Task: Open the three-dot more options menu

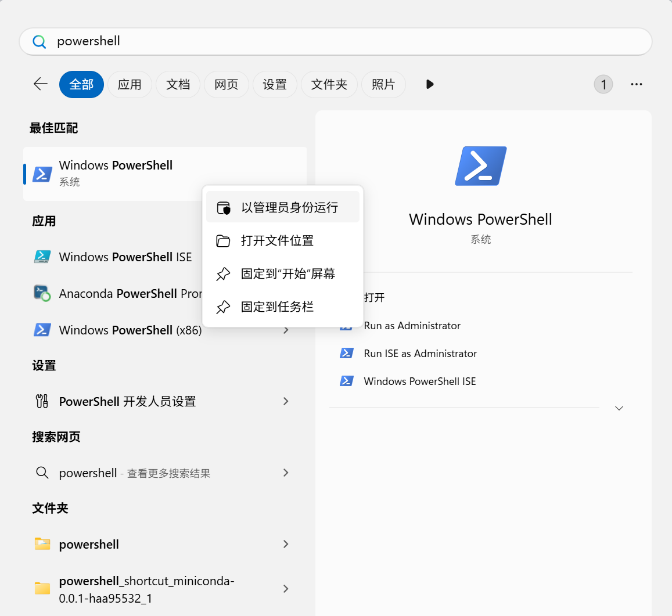Action: pos(637,84)
